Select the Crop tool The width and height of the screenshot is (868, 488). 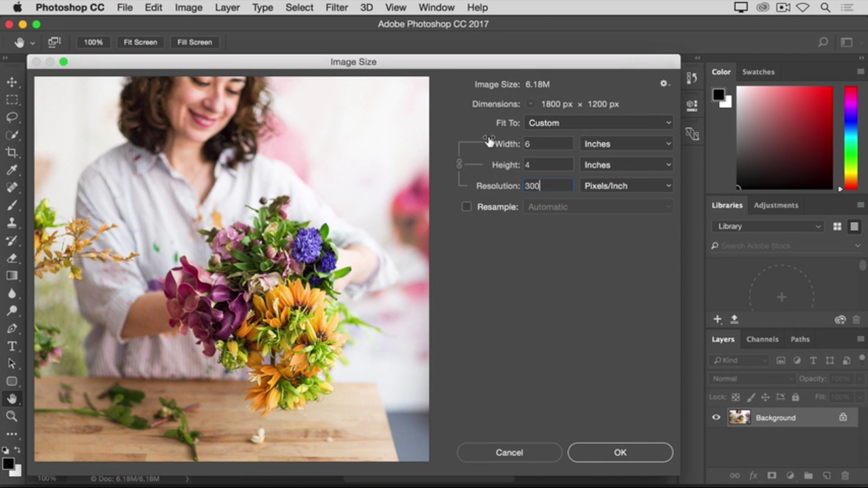(x=12, y=152)
